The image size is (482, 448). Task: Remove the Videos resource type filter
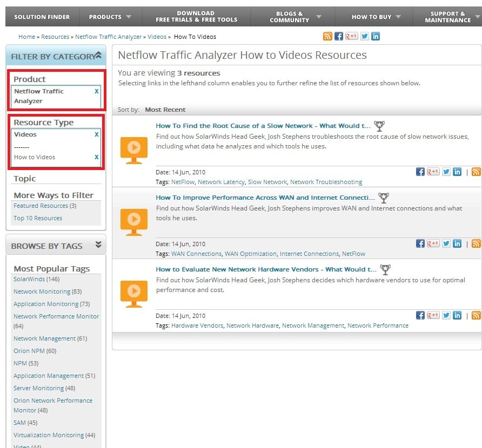tap(97, 134)
